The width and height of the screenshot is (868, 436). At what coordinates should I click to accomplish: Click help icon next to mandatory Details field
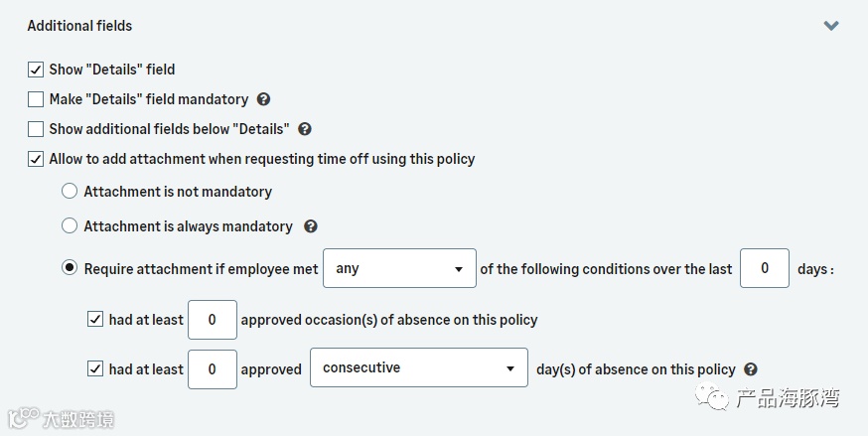pyautogui.click(x=264, y=99)
